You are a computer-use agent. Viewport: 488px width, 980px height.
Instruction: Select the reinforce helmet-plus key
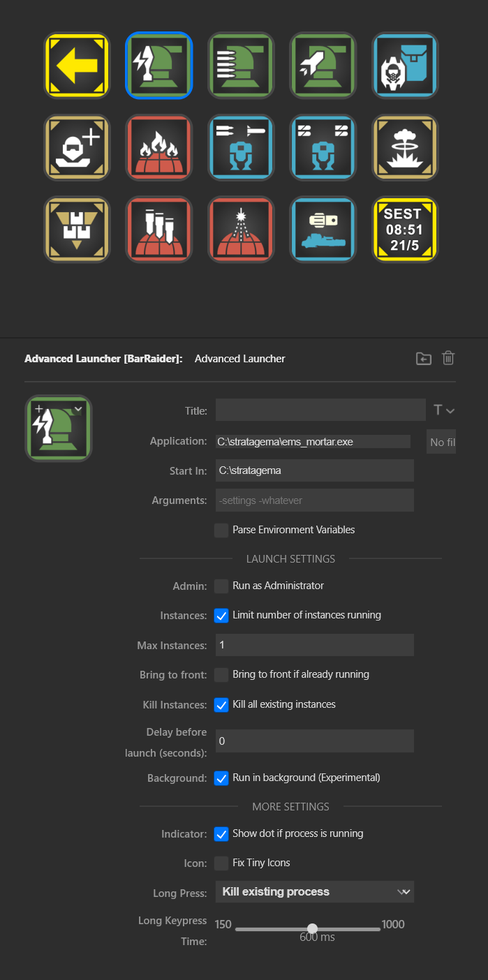coord(77,147)
